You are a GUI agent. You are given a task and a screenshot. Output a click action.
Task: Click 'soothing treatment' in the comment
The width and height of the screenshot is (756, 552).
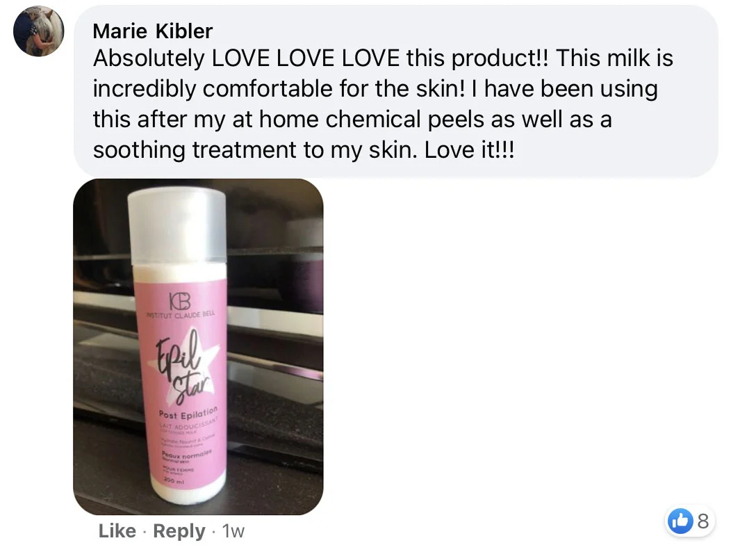(195, 151)
